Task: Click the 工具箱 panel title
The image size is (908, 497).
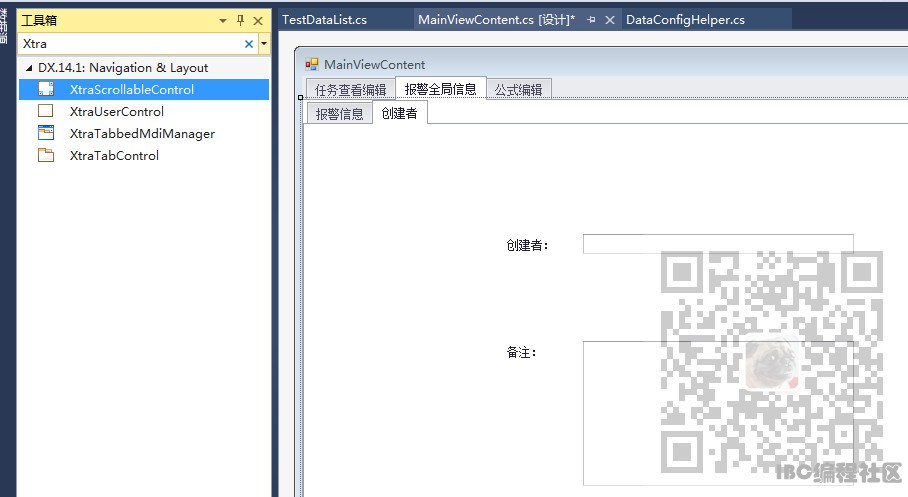Action: pos(39,20)
